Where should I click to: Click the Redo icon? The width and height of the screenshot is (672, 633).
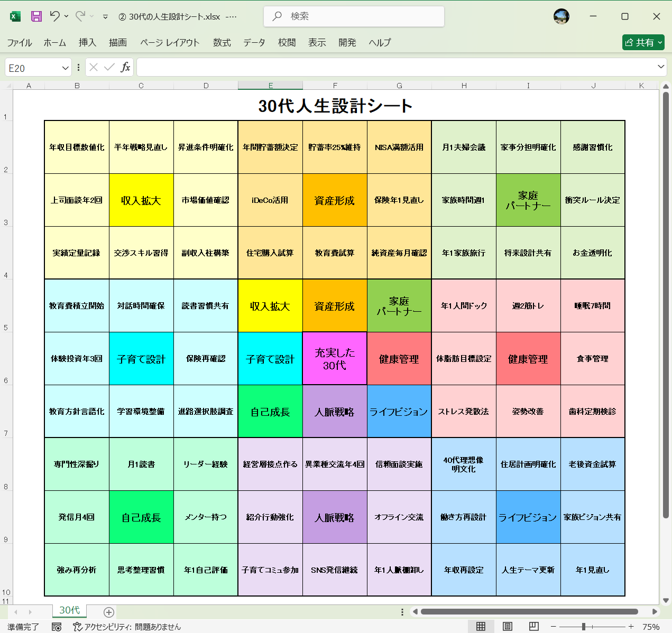click(80, 16)
